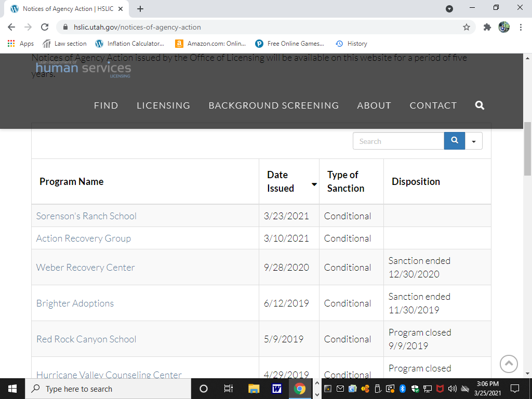The width and height of the screenshot is (532, 399).
Task: Go back to the previous page
Action: [x=11, y=27]
